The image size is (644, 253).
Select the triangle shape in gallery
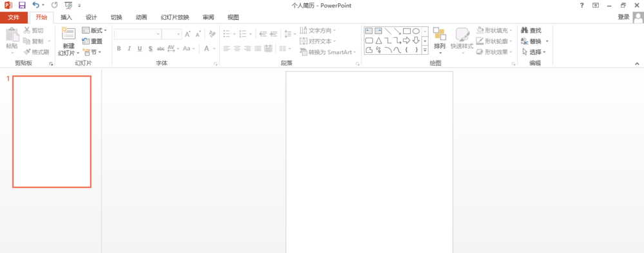click(378, 41)
